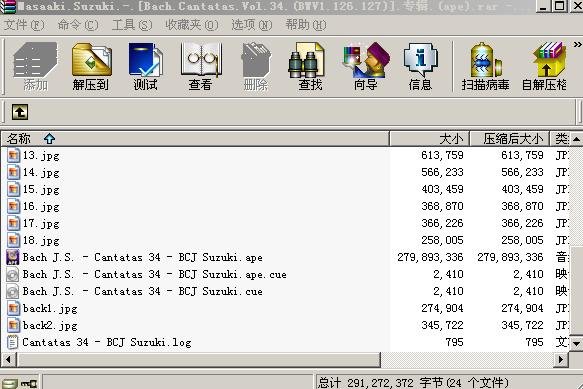The height and width of the screenshot is (389, 583).
Task: Click the horizontal scrollbar thumb
Action: [198, 360]
